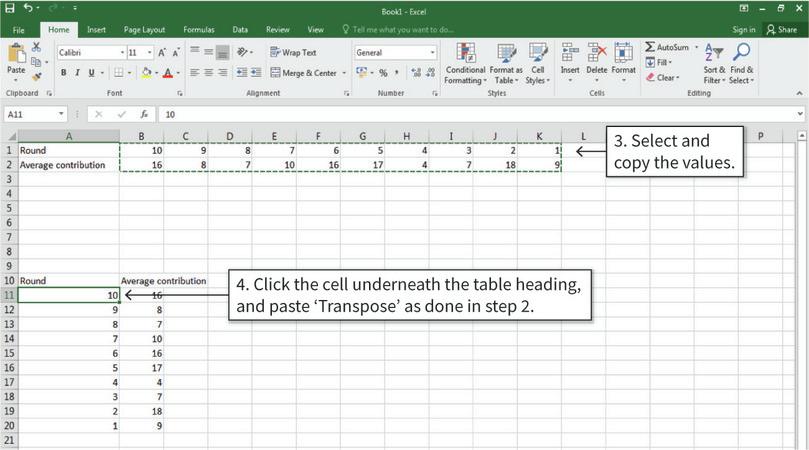This screenshot has height=450, width=809.
Task: Toggle Underline formatting
Action: tap(91, 73)
